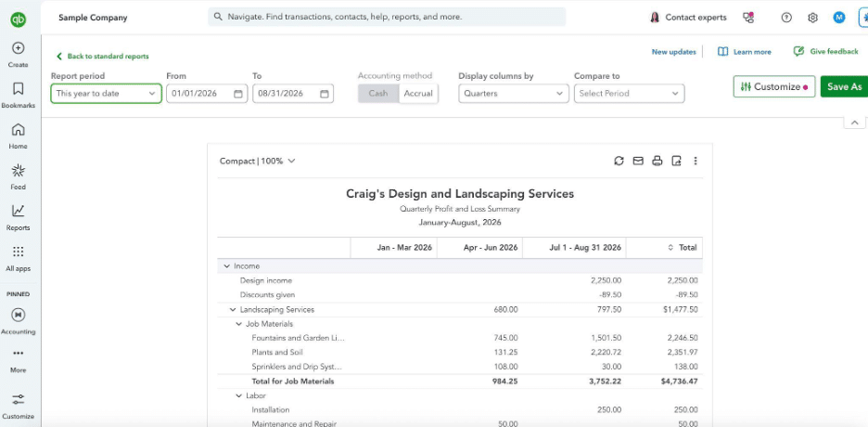
Task: Collapse the Landscaping Services row
Action: point(233,310)
